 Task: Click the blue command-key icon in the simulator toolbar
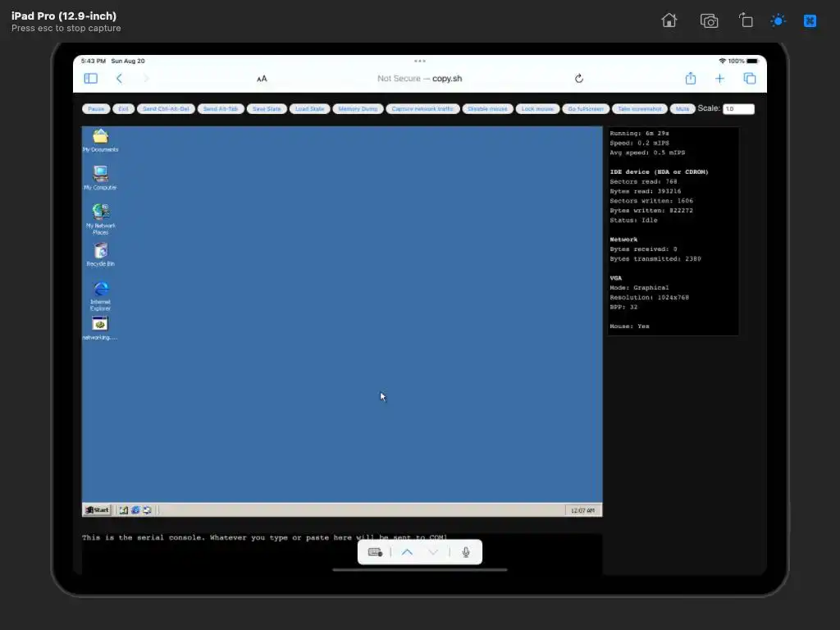[810, 21]
